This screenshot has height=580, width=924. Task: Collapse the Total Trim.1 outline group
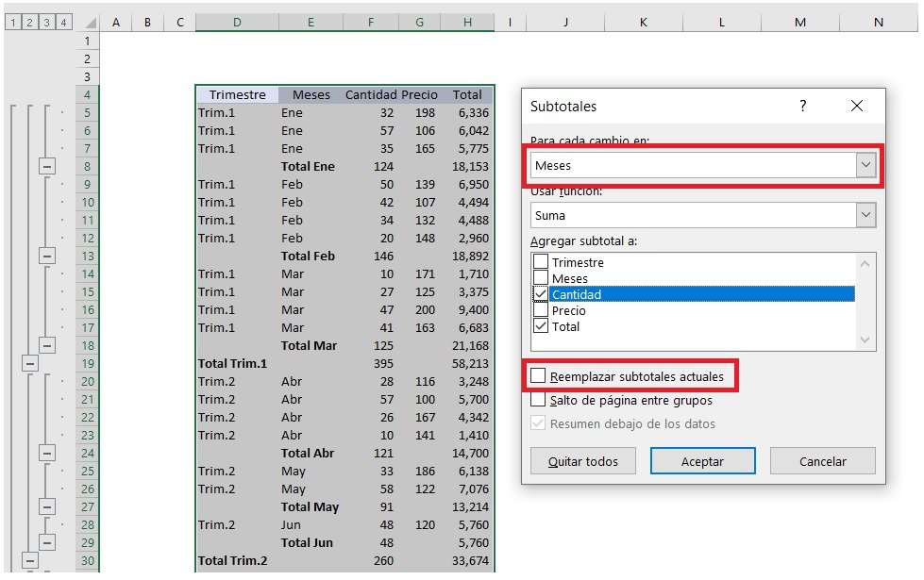pos(29,363)
